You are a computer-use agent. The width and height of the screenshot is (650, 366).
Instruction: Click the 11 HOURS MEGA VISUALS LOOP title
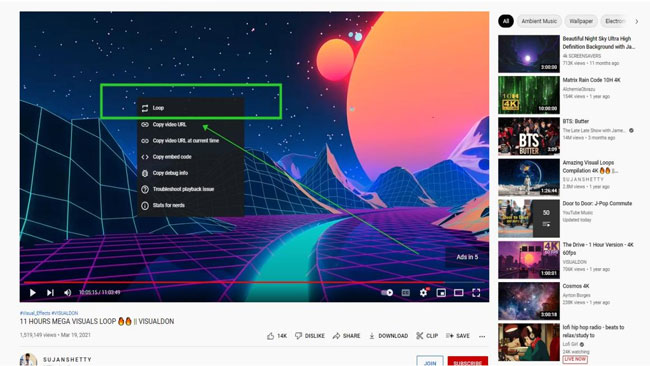pos(97,322)
